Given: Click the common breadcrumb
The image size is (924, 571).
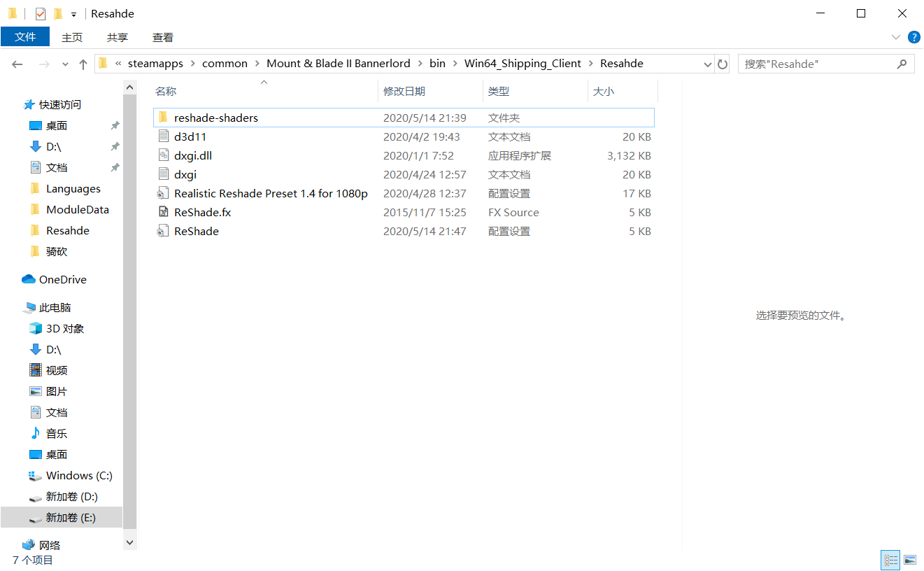Looking at the screenshot, I should [x=225, y=63].
